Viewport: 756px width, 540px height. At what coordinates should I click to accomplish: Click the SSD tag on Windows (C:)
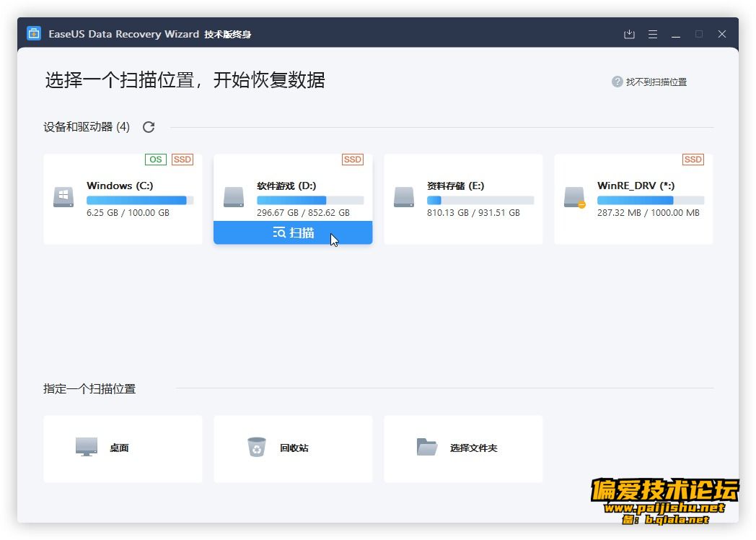click(183, 160)
